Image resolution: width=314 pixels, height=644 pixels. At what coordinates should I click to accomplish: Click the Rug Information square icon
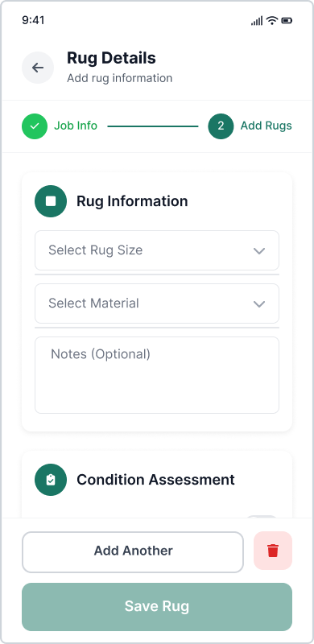point(51,201)
